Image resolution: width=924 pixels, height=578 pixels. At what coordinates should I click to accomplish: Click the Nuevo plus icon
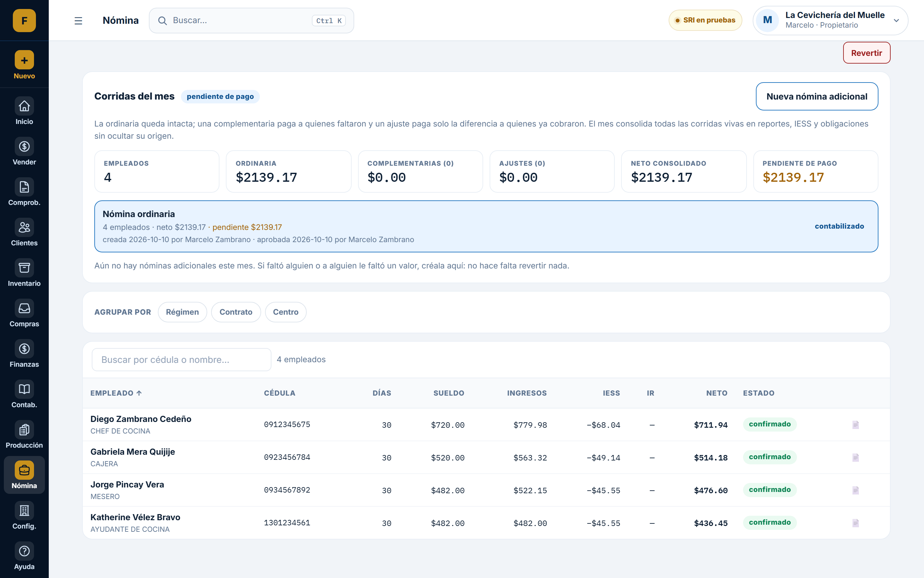pos(24,60)
